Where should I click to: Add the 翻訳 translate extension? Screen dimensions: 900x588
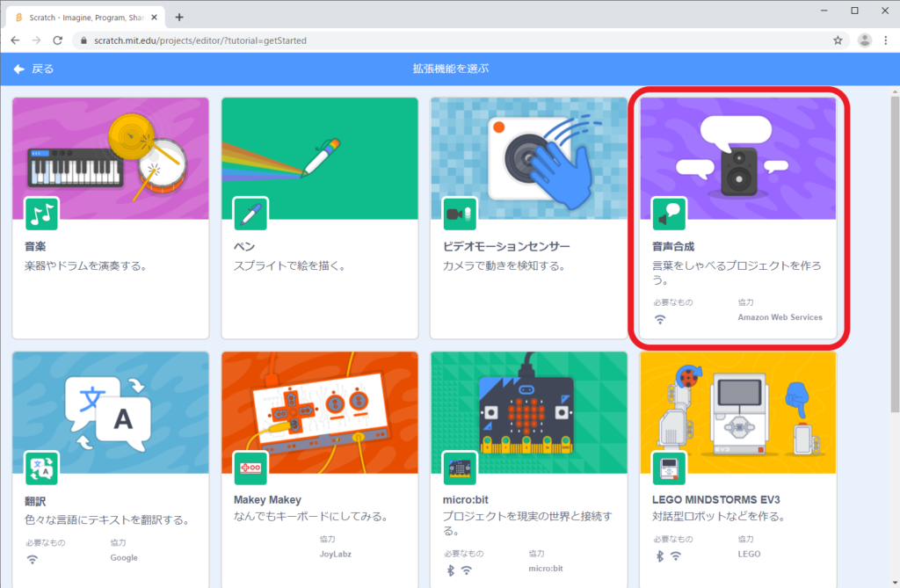click(x=111, y=469)
